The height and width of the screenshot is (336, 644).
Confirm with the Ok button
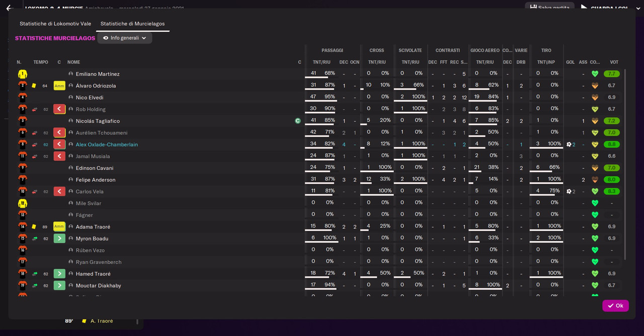click(x=615, y=306)
